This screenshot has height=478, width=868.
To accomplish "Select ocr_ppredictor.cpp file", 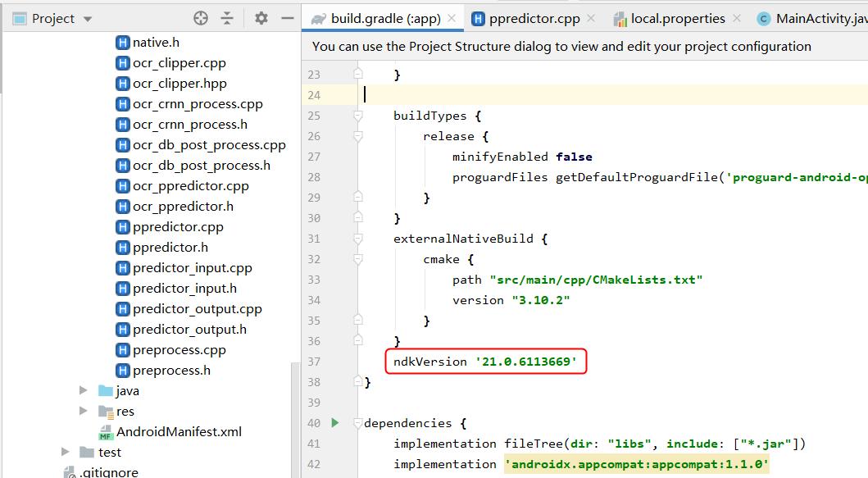I will pyautogui.click(x=190, y=186).
